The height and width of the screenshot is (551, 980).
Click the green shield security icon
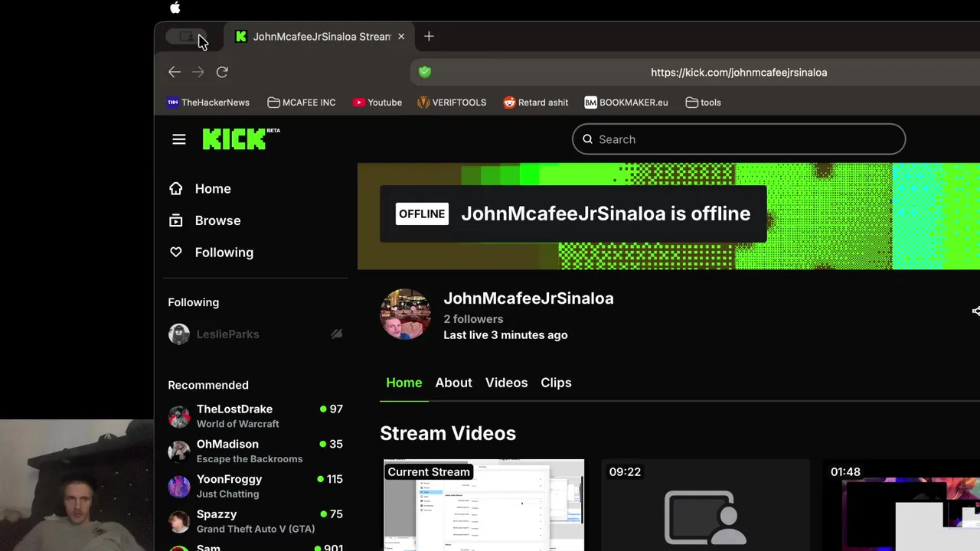pos(425,72)
